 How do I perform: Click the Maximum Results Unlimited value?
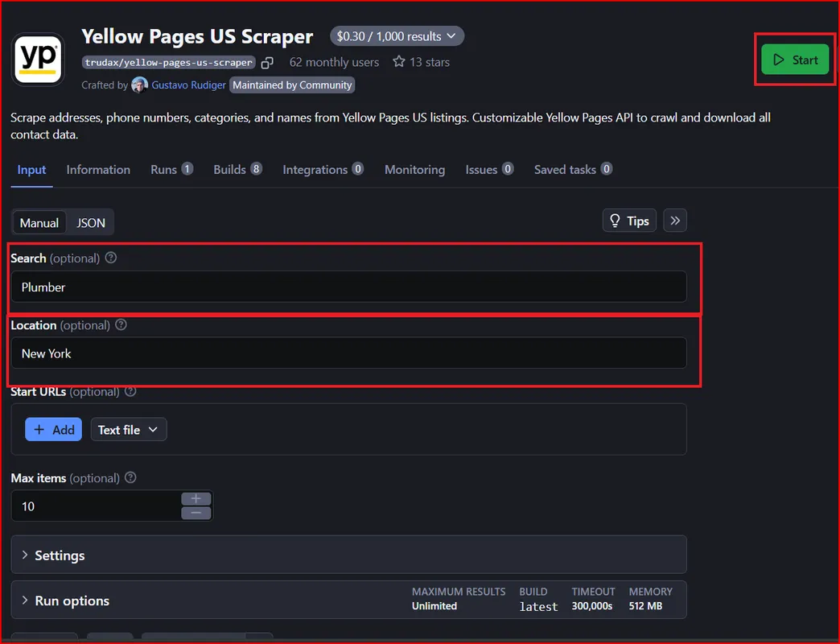pyautogui.click(x=434, y=606)
